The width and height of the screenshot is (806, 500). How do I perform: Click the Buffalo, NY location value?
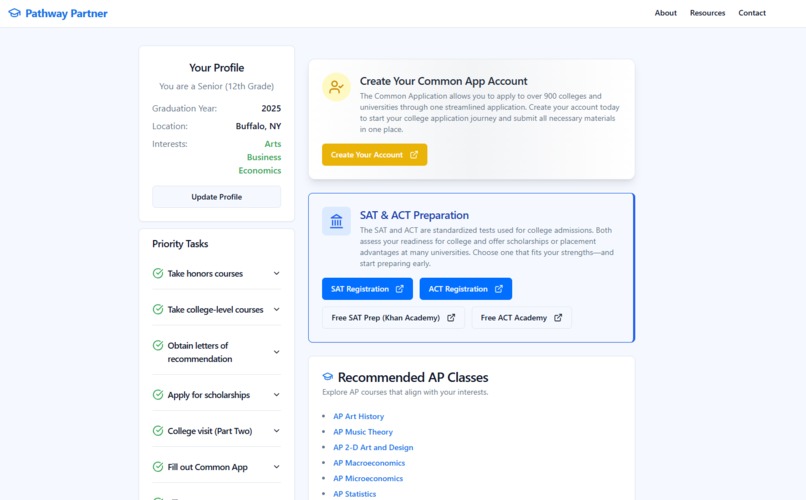(x=258, y=126)
